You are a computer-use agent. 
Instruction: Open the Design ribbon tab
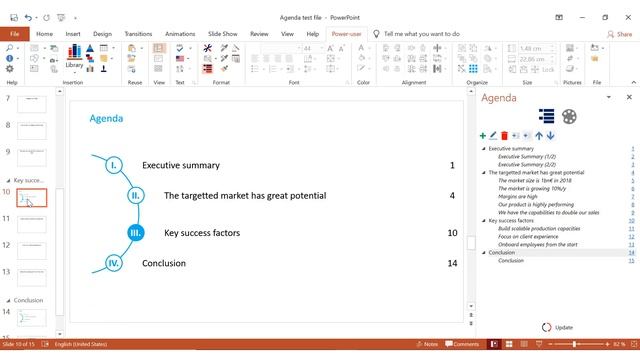click(x=102, y=34)
